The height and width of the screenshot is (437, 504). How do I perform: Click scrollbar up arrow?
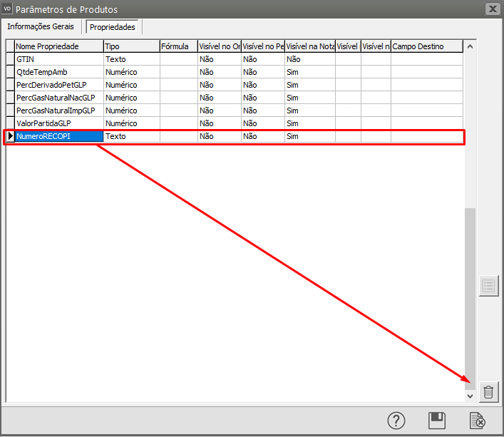pos(470,46)
